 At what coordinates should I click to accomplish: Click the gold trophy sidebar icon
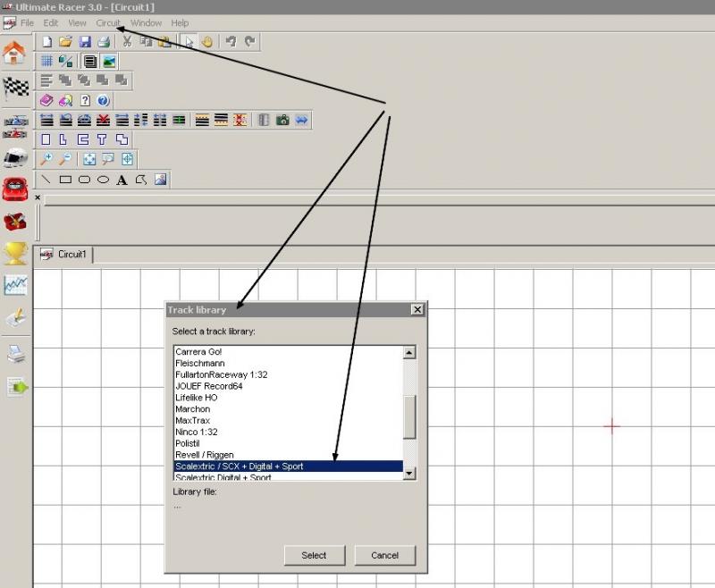tap(15, 253)
